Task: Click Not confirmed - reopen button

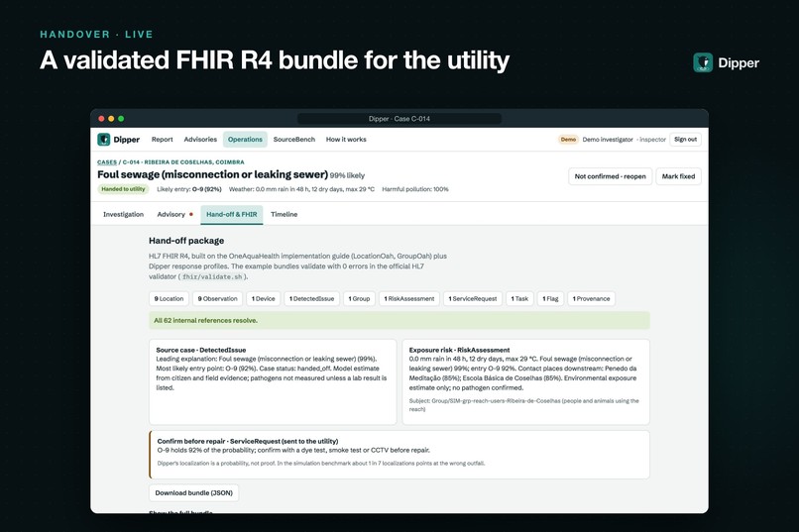Action: point(610,176)
